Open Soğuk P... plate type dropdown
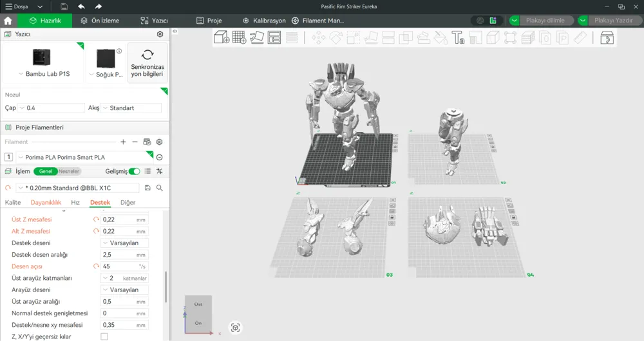This screenshot has width=644, height=341. tap(106, 74)
